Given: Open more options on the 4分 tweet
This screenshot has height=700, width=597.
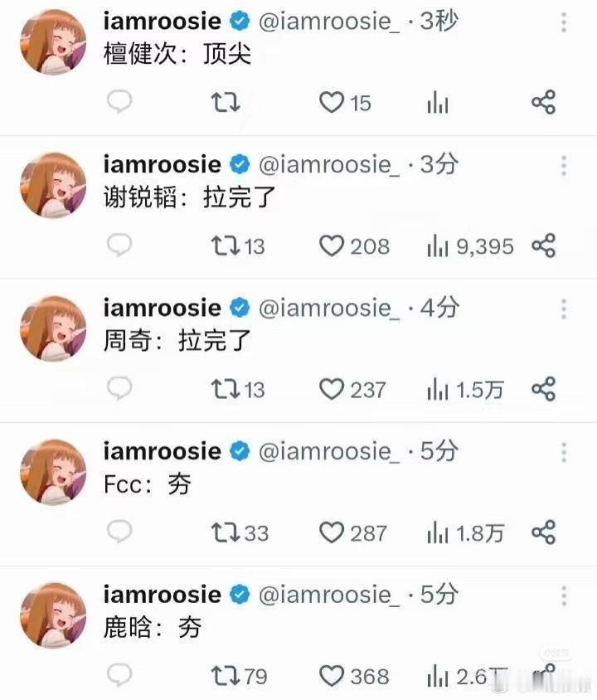Looking at the screenshot, I should pyautogui.click(x=564, y=309).
